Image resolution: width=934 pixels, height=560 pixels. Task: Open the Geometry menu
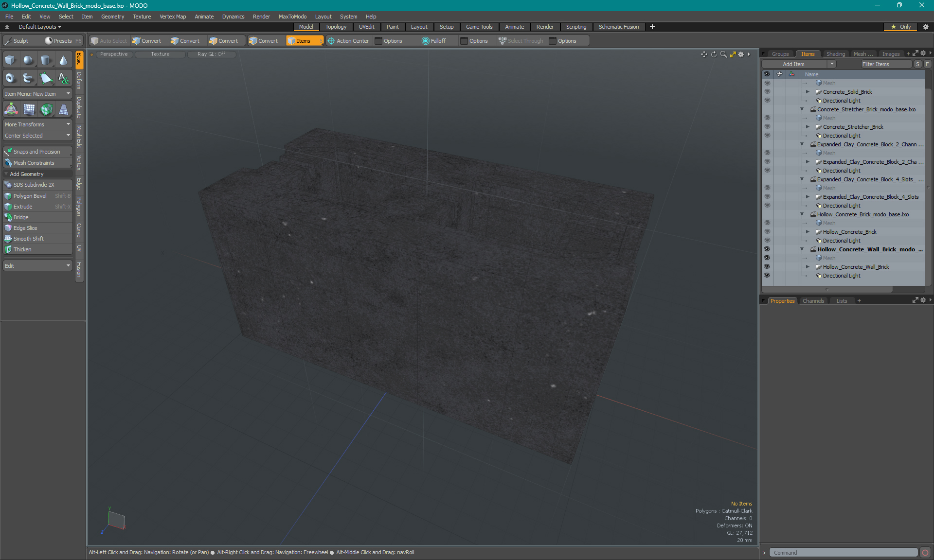point(112,17)
